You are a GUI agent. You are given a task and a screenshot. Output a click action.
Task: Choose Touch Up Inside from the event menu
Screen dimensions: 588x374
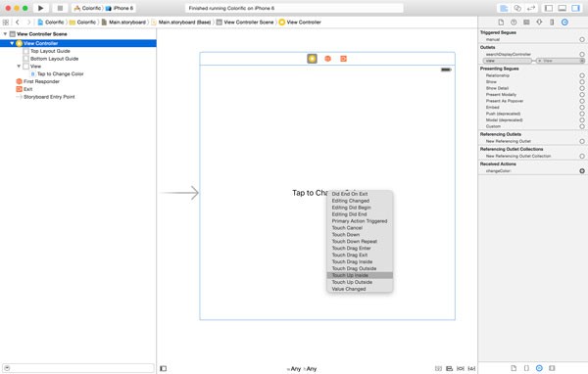point(360,275)
